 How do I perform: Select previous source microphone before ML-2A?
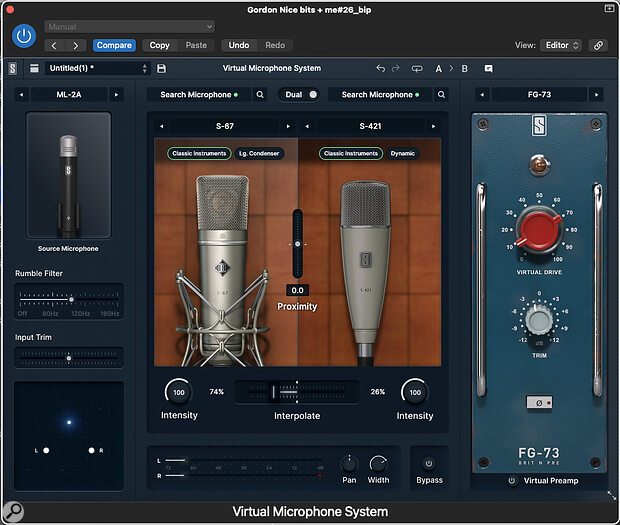22,95
